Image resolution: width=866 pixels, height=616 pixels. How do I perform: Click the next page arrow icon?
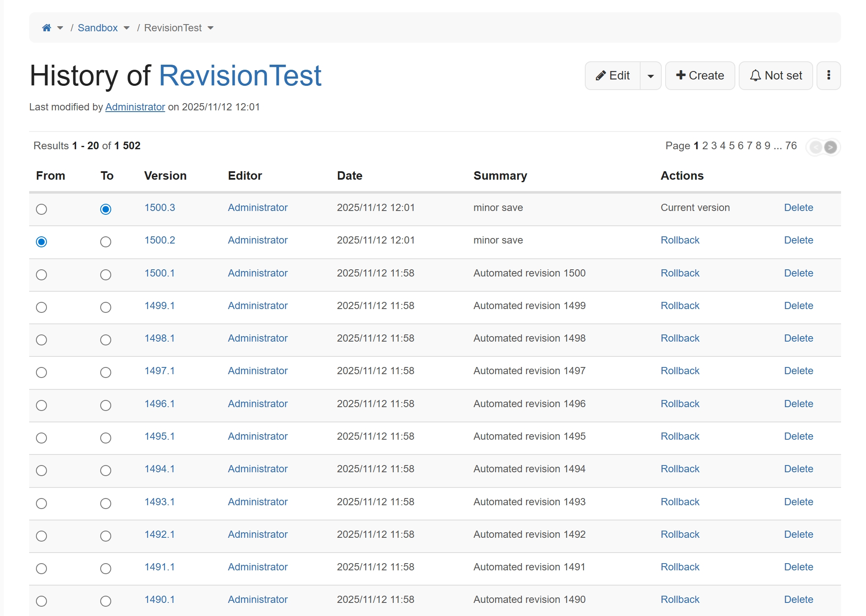click(830, 147)
